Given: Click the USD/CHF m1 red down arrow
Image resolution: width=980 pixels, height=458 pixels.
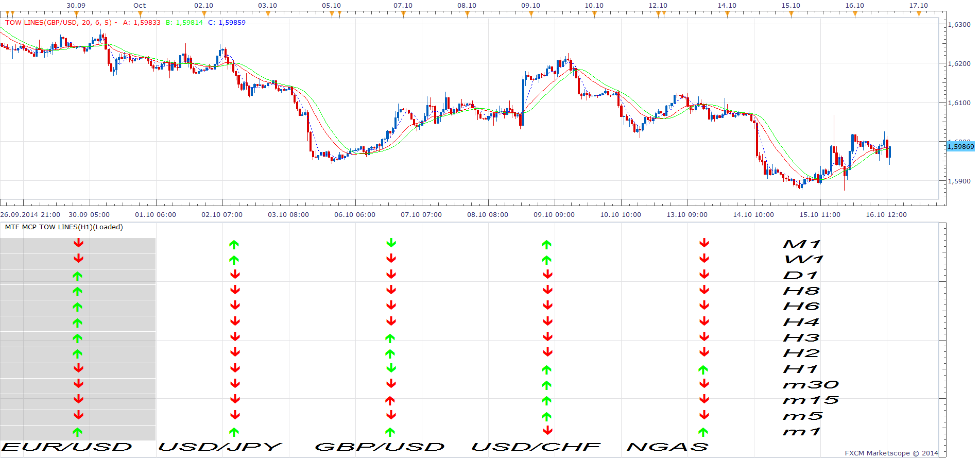Looking at the screenshot, I should pyautogui.click(x=548, y=430).
